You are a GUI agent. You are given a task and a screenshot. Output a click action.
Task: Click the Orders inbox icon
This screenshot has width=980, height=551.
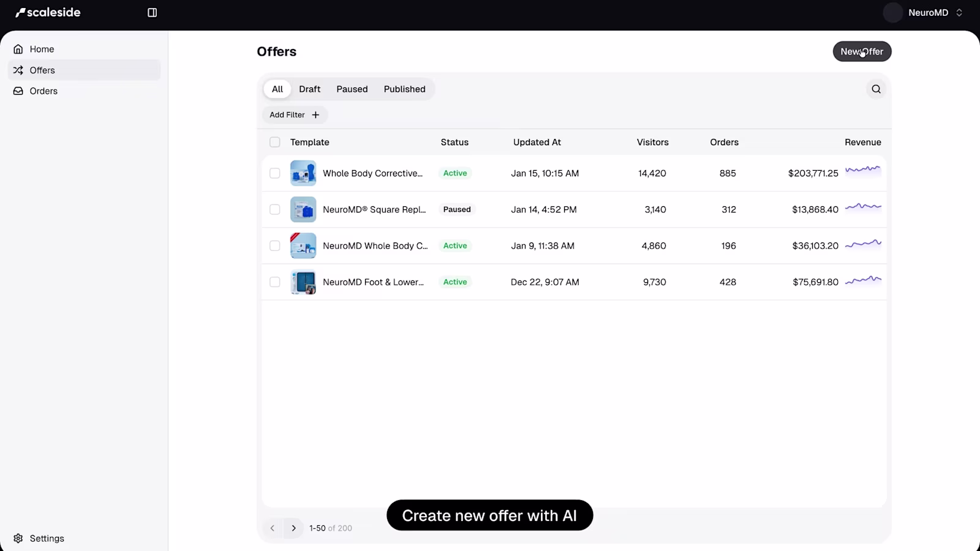pos(18,91)
